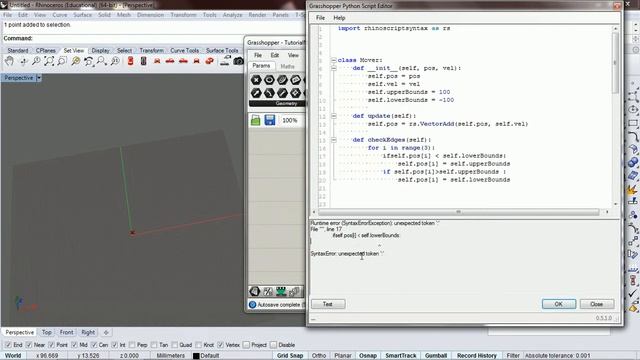
Task: Click the OK button in script editor
Action: click(x=559, y=304)
